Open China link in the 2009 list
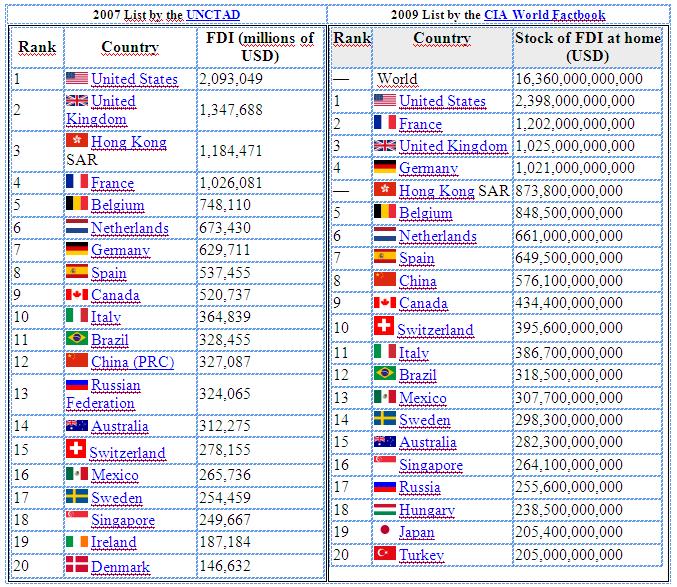677x587 pixels. point(418,281)
